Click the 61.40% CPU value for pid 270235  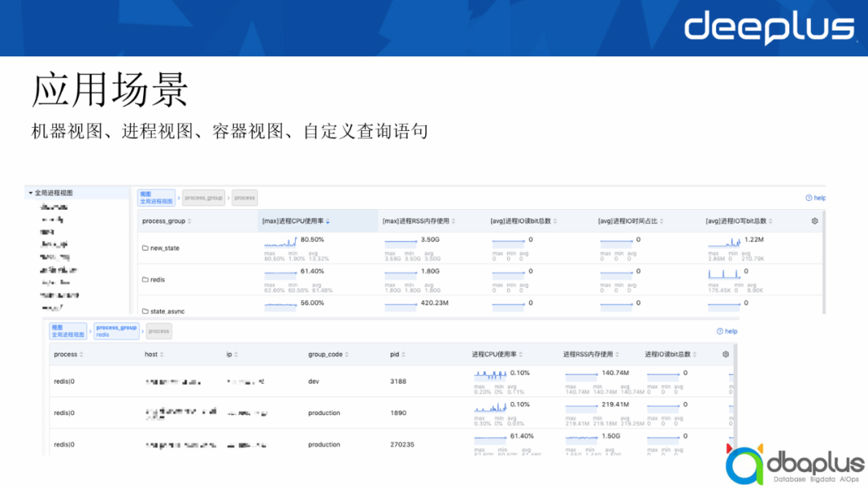(522, 437)
